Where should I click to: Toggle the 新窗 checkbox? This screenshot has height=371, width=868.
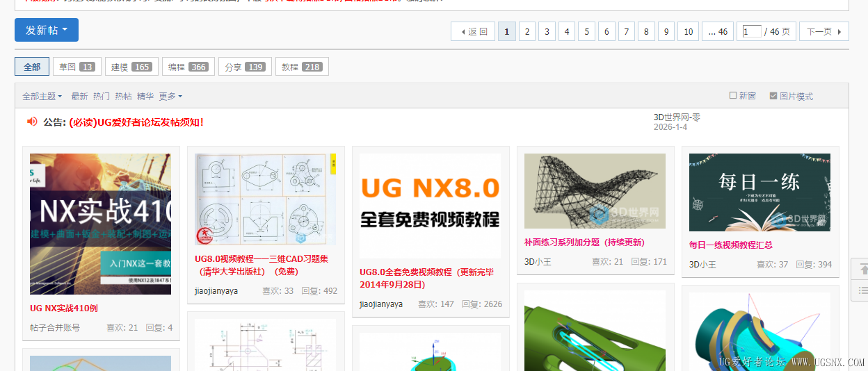pyautogui.click(x=733, y=96)
